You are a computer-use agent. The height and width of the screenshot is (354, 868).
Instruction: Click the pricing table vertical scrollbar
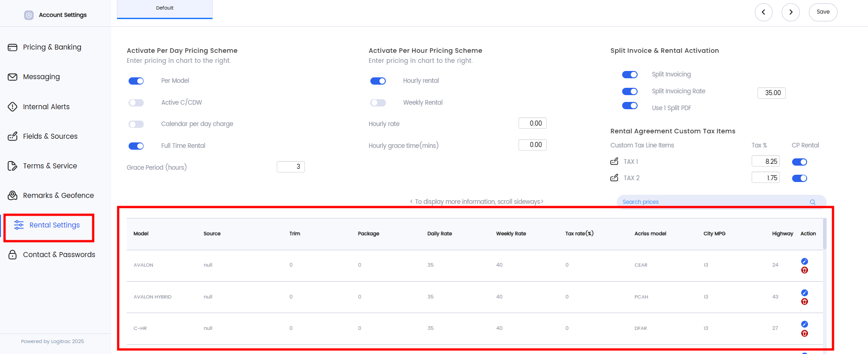tap(824, 234)
